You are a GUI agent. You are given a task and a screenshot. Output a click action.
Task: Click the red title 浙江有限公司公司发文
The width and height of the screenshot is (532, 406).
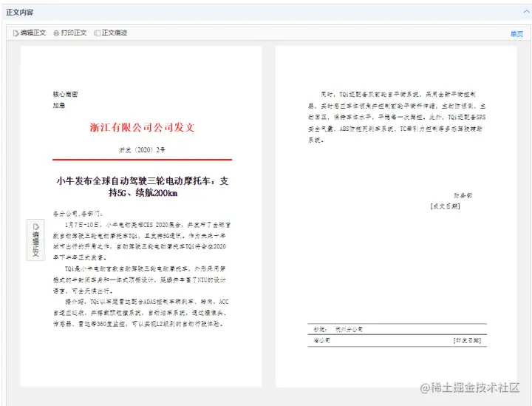click(x=142, y=127)
